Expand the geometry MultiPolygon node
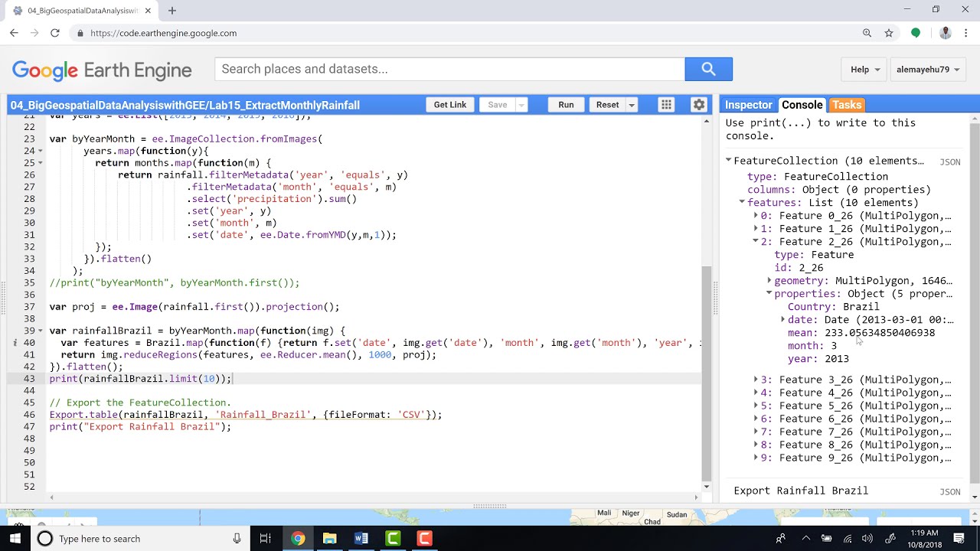This screenshot has width=980, height=551. click(769, 281)
